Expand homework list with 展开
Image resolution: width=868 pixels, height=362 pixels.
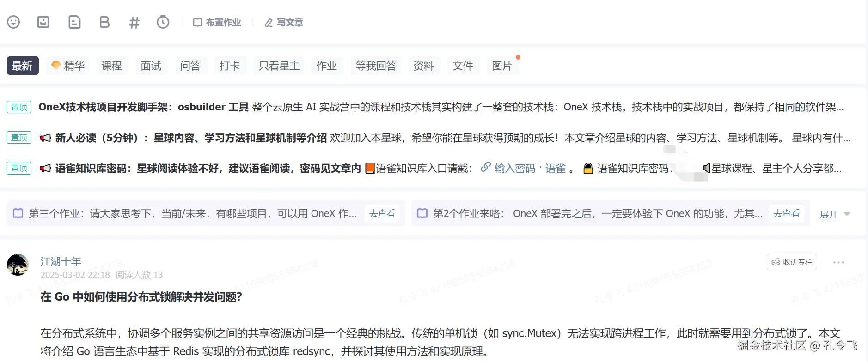point(835,214)
